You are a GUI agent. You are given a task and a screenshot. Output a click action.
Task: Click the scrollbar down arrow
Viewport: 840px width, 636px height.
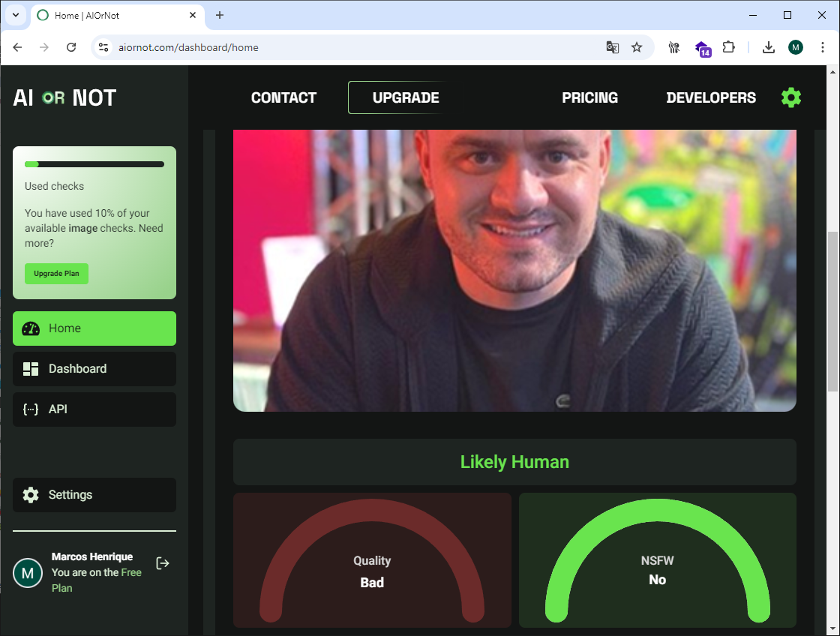[x=832, y=628]
